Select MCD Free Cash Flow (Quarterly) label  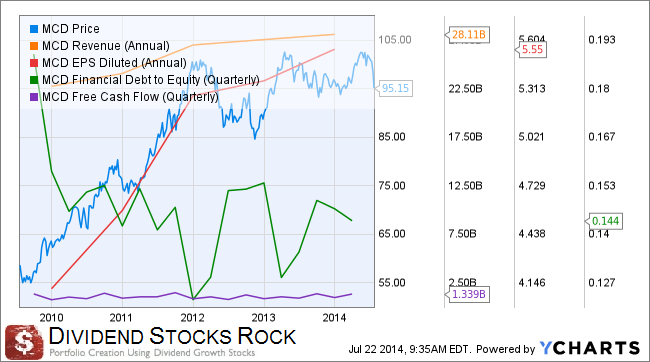tap(130, 97)
